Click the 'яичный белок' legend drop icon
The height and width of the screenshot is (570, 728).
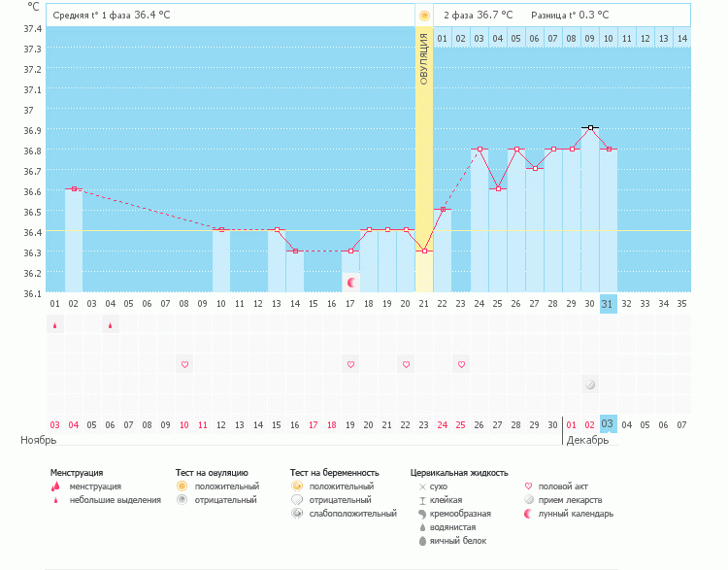[422, 541]
